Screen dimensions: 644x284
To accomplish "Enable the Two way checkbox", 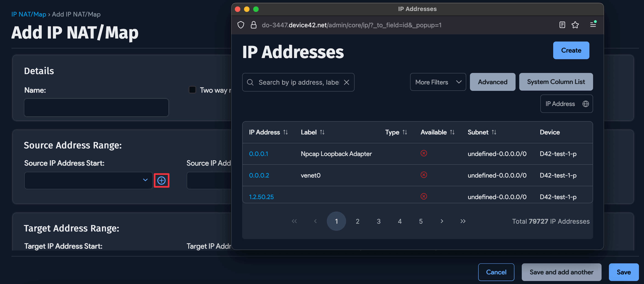I will [192, 90].
